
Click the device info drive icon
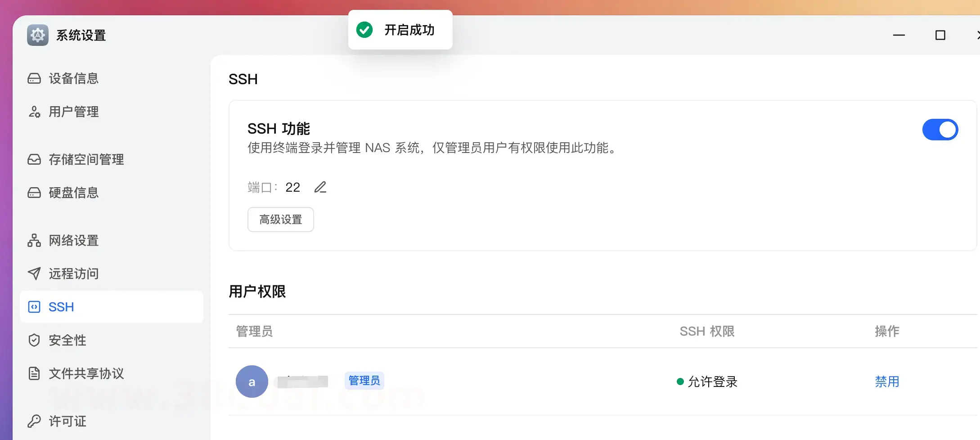(34, 79)
